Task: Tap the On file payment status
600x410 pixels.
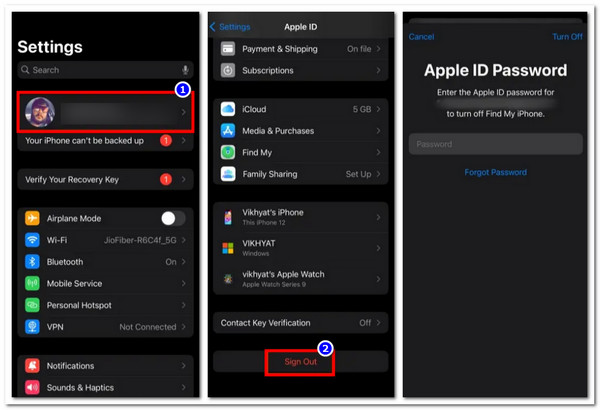Action: [359, 49]
